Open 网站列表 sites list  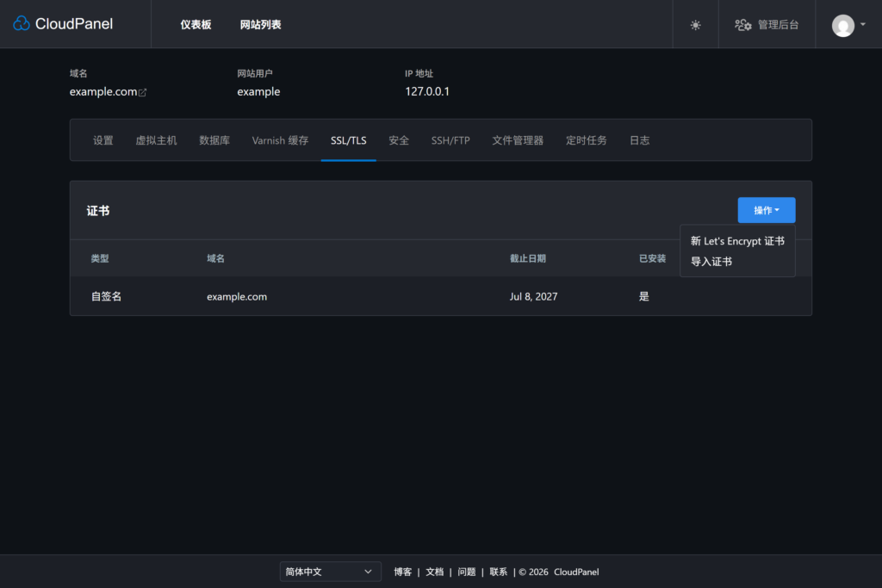coord(260,25)
